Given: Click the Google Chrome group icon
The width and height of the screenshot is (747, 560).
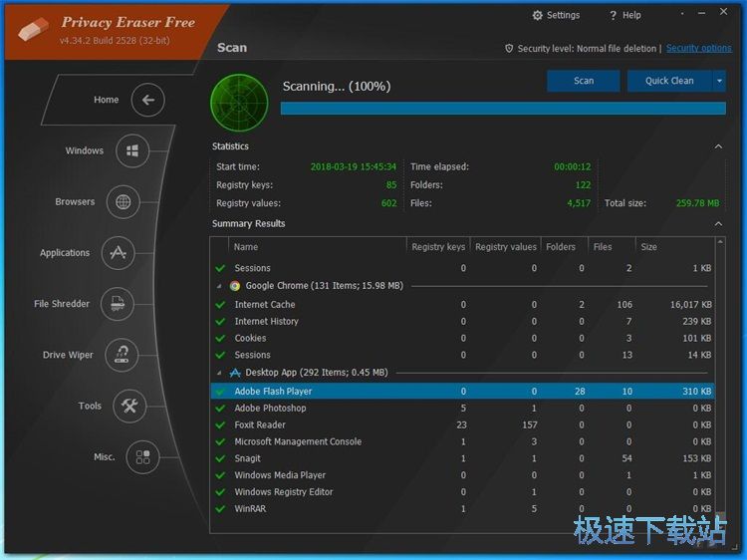Looking at the screenshot, I should click(235, 286).
